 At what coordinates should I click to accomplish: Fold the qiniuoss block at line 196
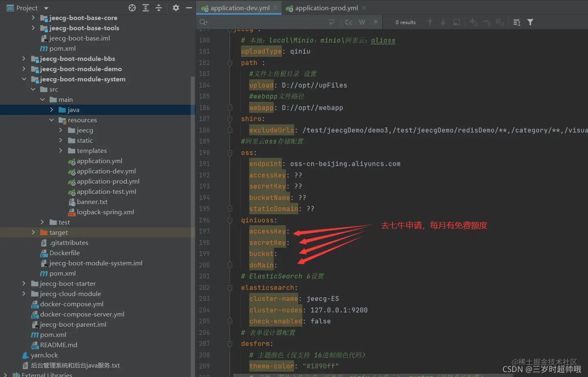click(x=230, y=220)
